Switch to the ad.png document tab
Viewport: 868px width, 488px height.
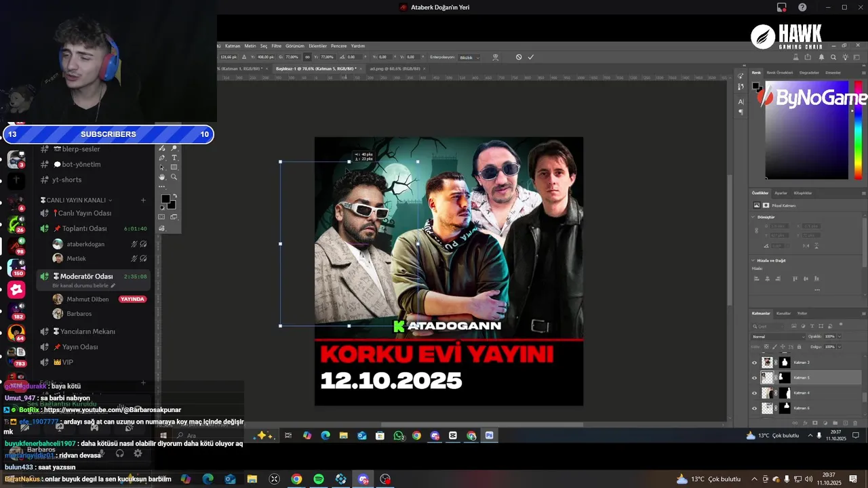click(x=395, y=68)
